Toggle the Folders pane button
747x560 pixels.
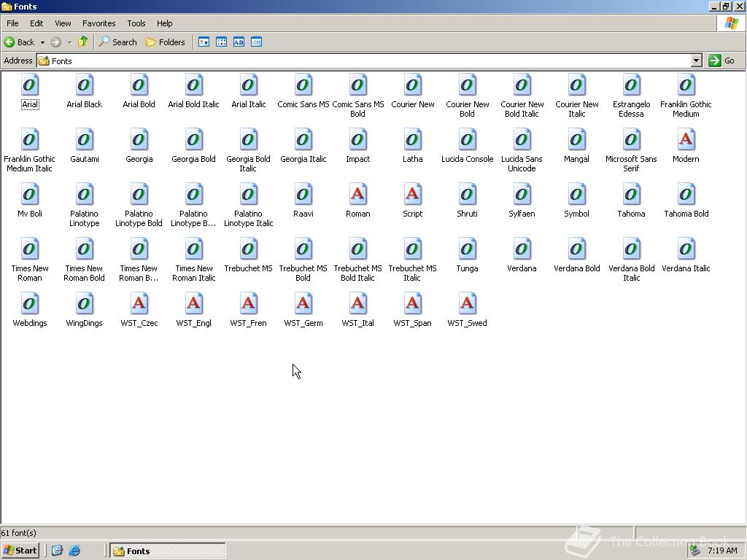165,42
